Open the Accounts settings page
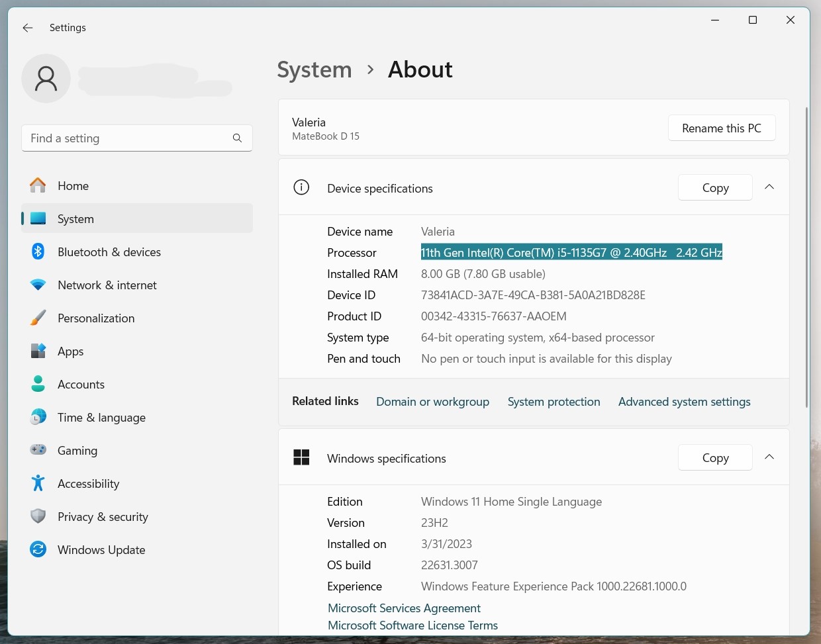 point(81,385)
